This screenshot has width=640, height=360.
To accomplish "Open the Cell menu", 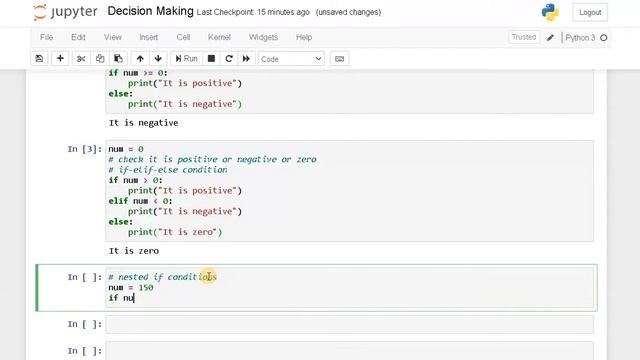I will click(x=183, y=37).
